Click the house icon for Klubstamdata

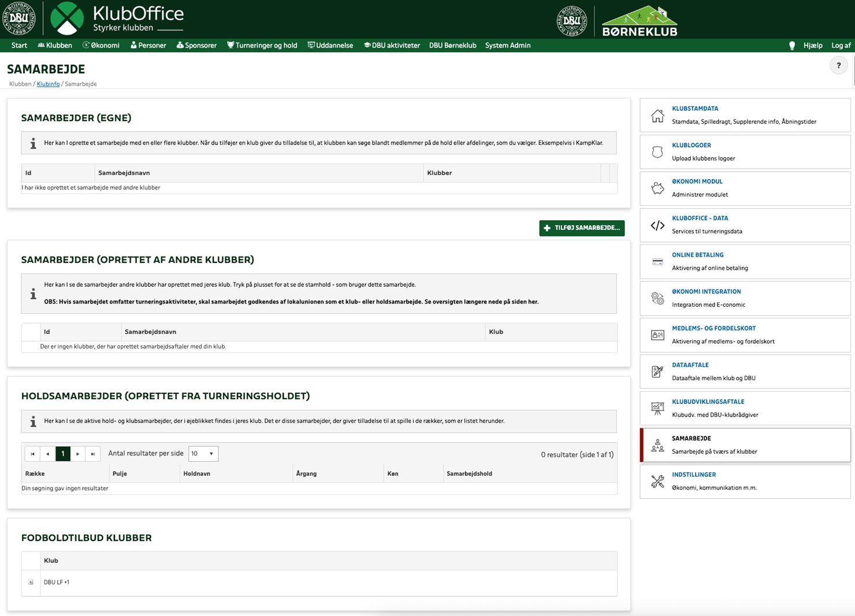tap(657, 116)
